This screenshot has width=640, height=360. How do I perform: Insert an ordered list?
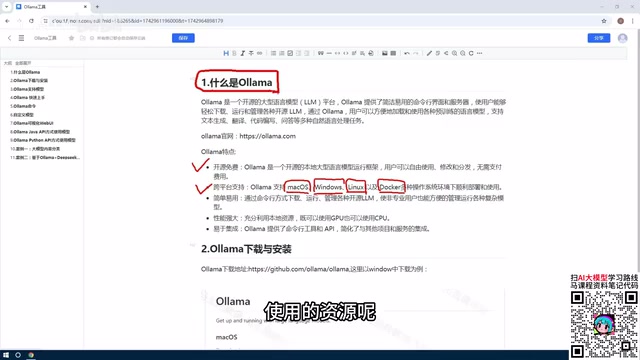point(282,53)
